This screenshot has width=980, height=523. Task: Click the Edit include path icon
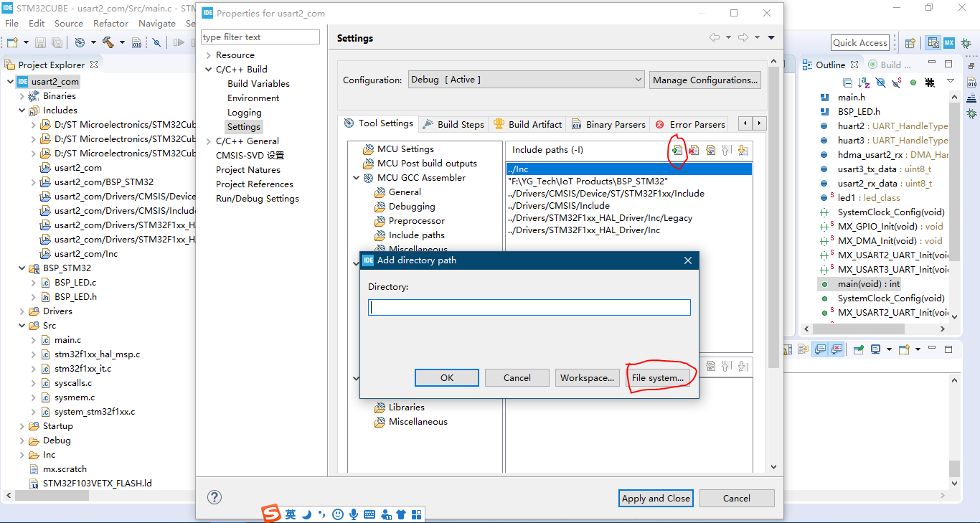point(710,150)
